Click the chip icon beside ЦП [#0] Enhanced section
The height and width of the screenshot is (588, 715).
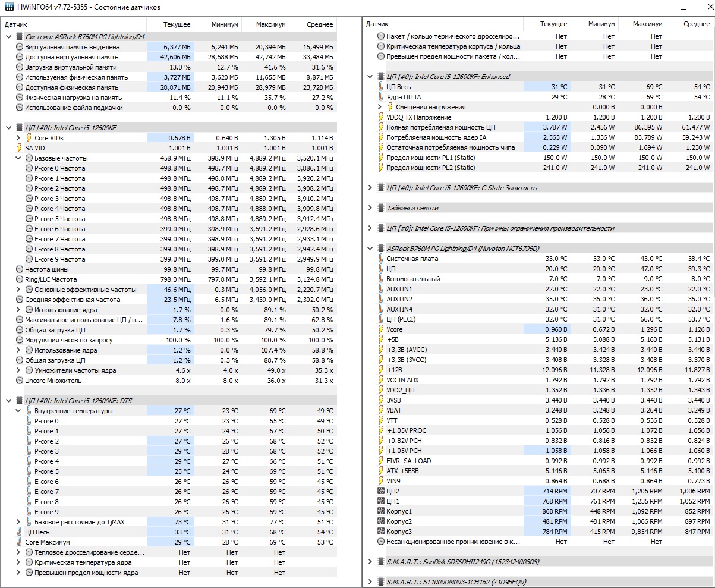click(381, 77)
